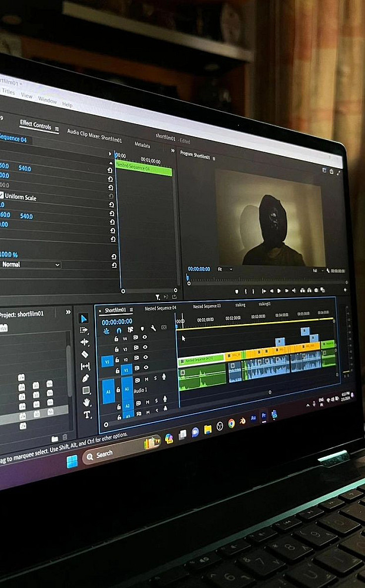Toggle captions track options icon
Screen dimensions: 365x588
point(164,328)
